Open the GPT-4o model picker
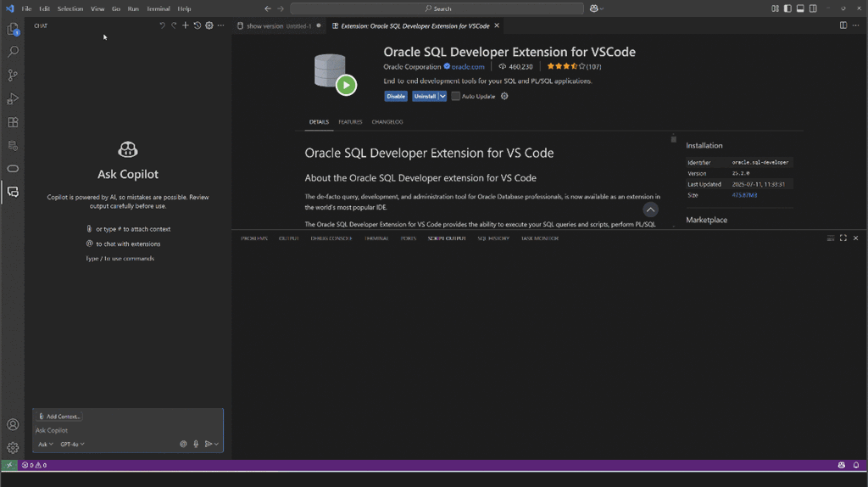The image size is (868, 487). click(x=73, y=444)
